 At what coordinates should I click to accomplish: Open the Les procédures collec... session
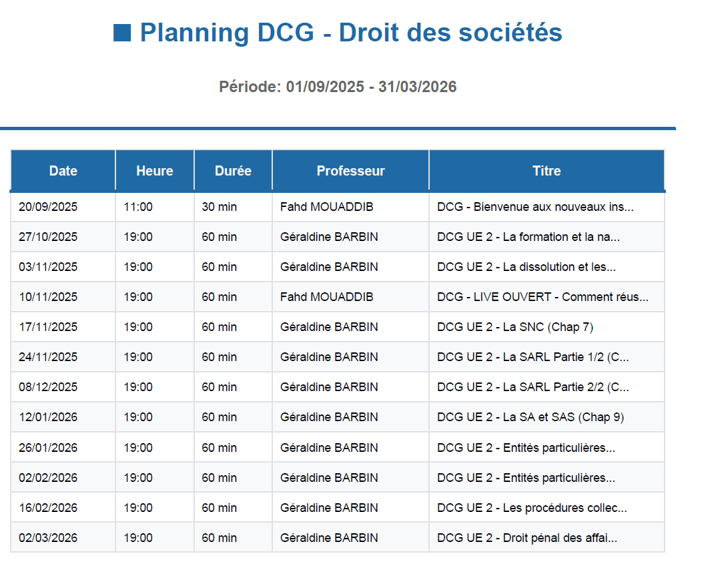tap(532, 508)
